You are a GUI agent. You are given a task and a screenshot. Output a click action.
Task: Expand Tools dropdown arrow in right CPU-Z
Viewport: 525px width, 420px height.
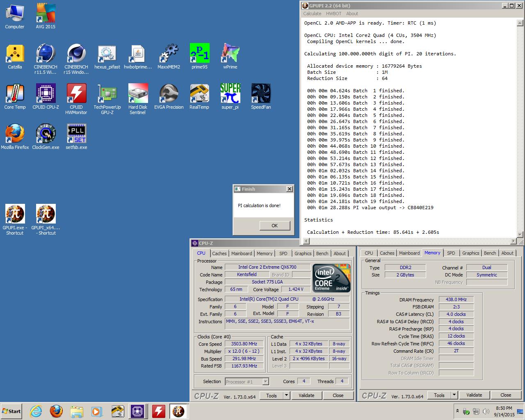[454, 395]
